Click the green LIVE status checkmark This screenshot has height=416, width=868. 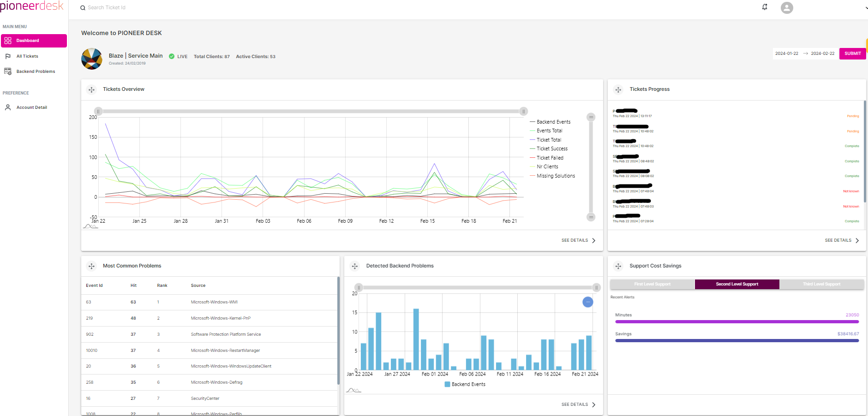point(172,56)
